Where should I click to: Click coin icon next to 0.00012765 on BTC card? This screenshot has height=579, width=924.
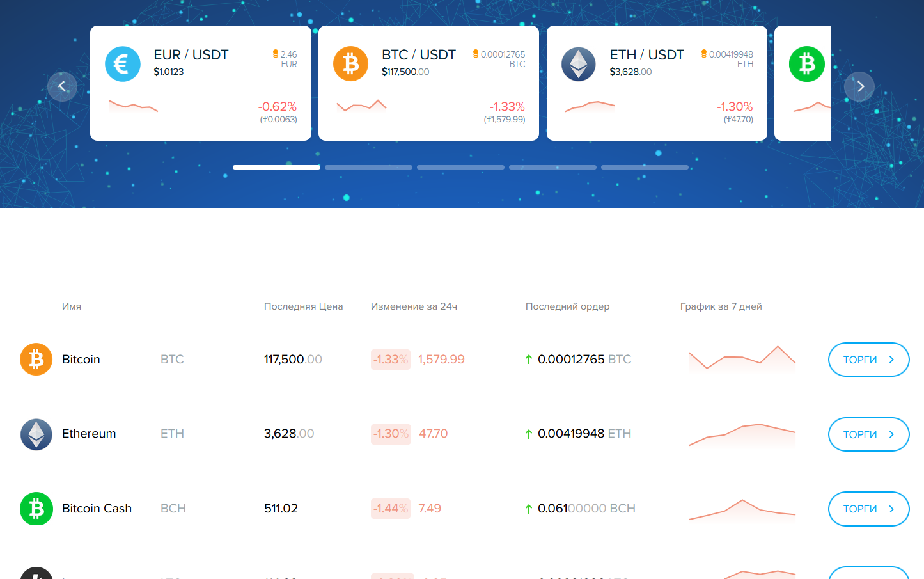pyautogui.click(x=476, y=54)
